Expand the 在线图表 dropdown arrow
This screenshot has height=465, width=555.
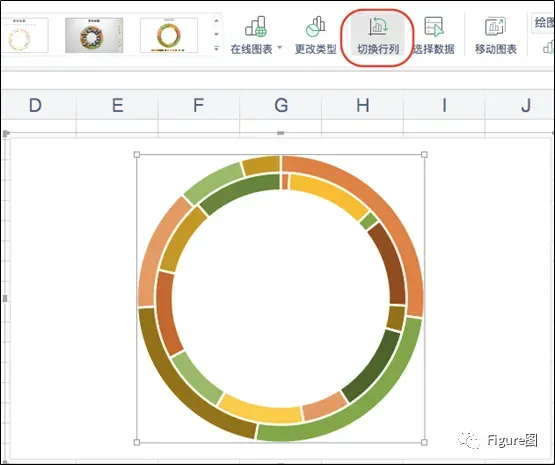[280, 47]
